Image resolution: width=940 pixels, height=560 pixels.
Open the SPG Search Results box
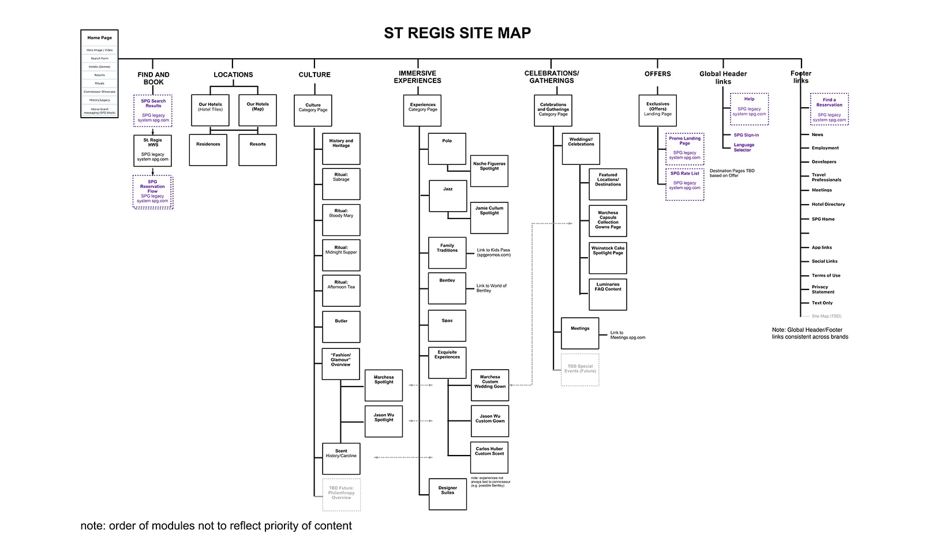click(x=153, y=110)
